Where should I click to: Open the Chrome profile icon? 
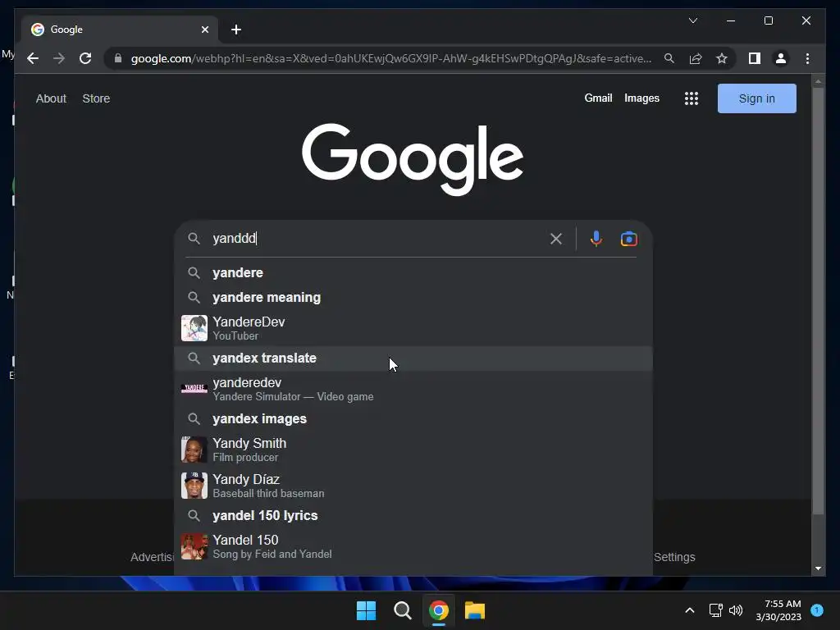coord(781,58)
